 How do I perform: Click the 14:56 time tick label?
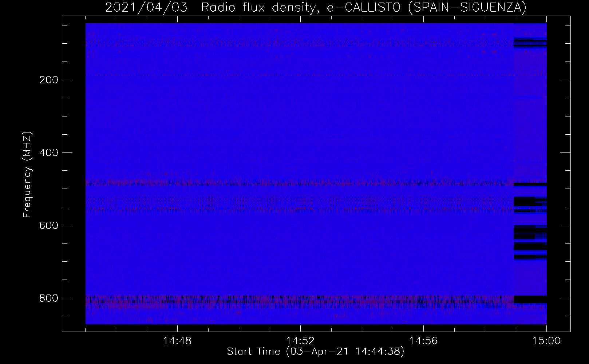point(423,341)
